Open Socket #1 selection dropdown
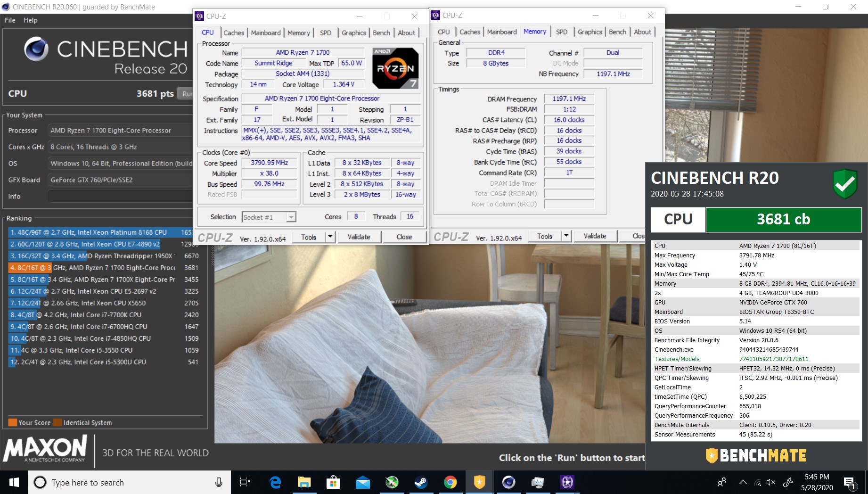This screenshot has width=868, height=494. pyautogui.click(x=269, y=217)
